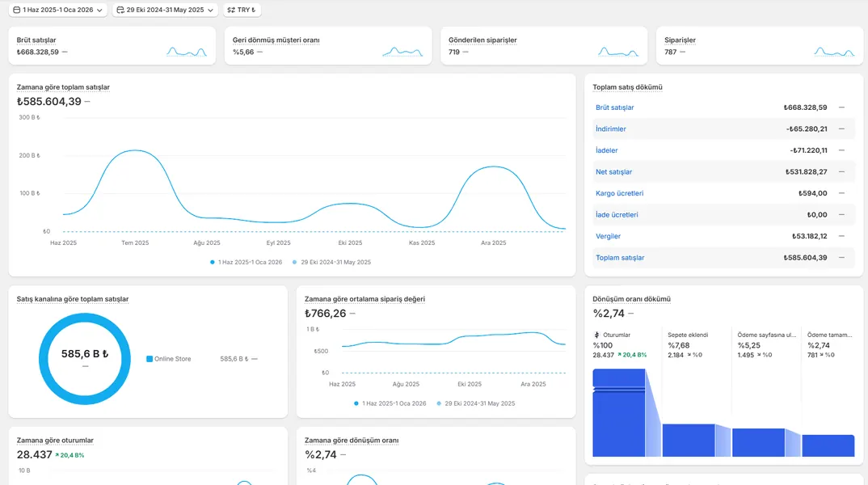Click the Online Store legend label
Image resolution: width=868 pixels, height=485 pixels.
click(x=173, y=359)
